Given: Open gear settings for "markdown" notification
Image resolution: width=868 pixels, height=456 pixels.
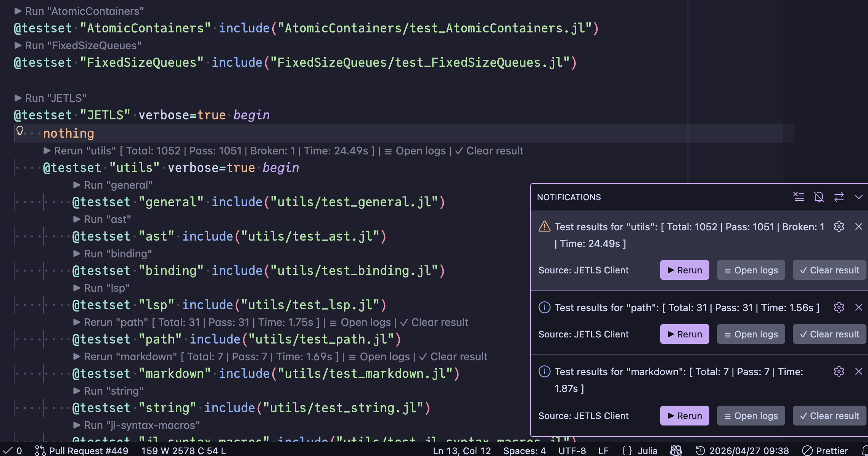Looking at the screenshot, I should coord(839,372).
